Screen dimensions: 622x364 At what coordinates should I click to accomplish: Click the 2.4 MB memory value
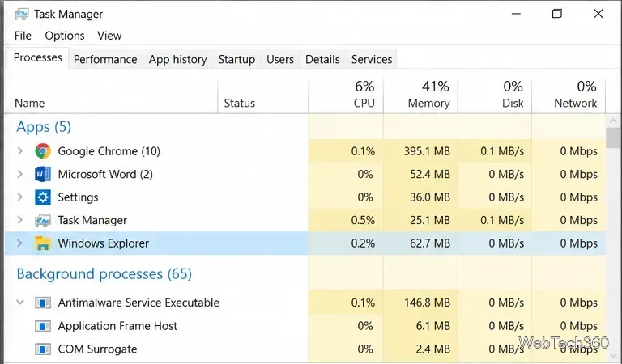(x=433, y=349)
